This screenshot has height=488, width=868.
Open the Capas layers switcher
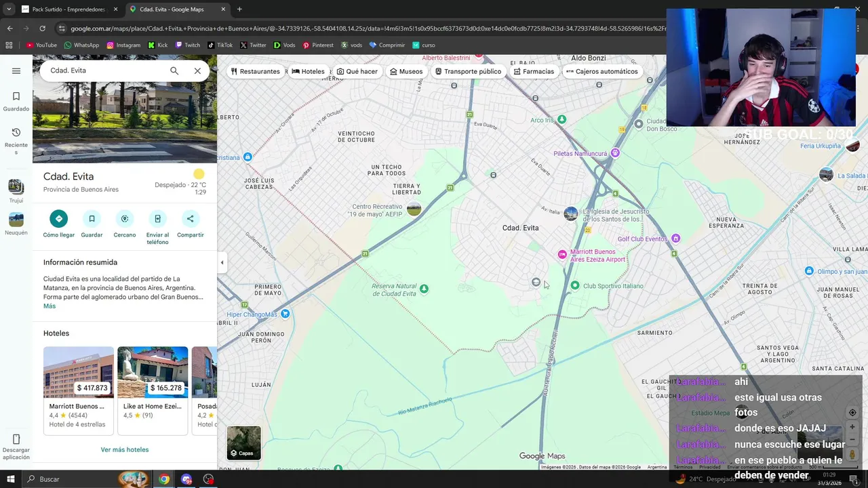pos(243,443)
